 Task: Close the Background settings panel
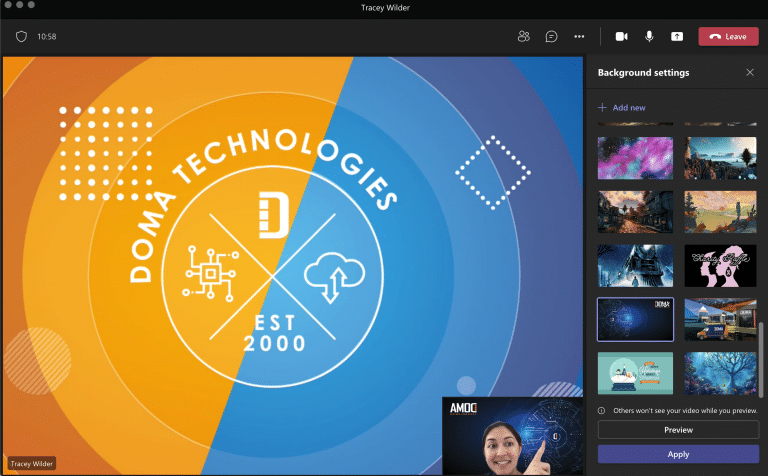click(750, 72)
